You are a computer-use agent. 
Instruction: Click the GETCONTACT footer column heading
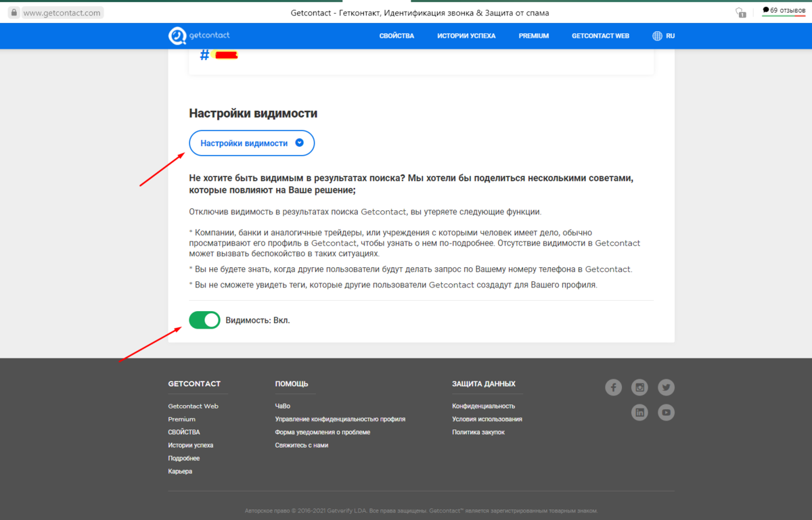(x=194, y=383)
